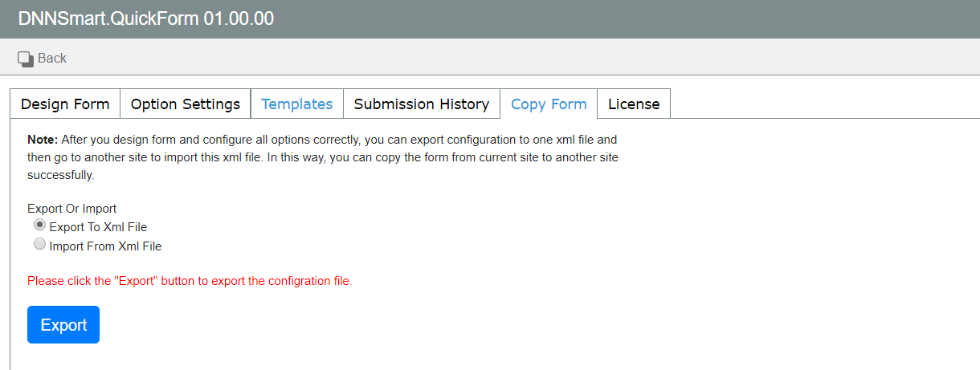Go back via the Back link
This screenshot has width=980, height=370.
(x=52, y=59)
